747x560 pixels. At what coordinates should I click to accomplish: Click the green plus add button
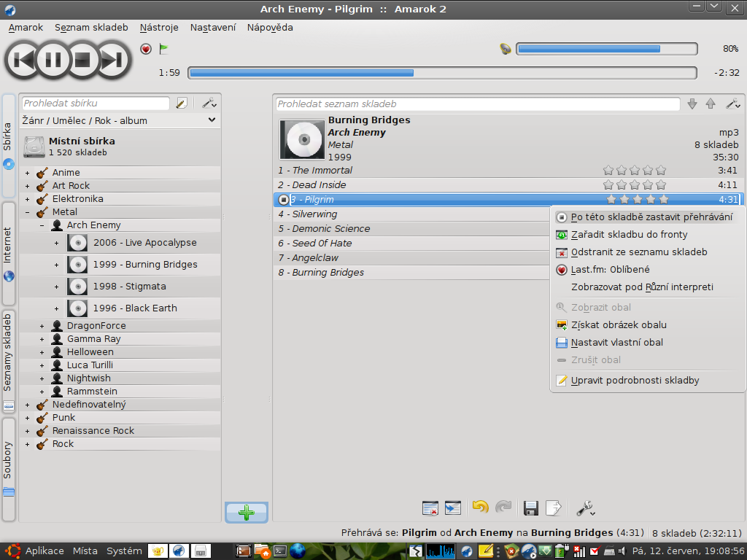247,513
